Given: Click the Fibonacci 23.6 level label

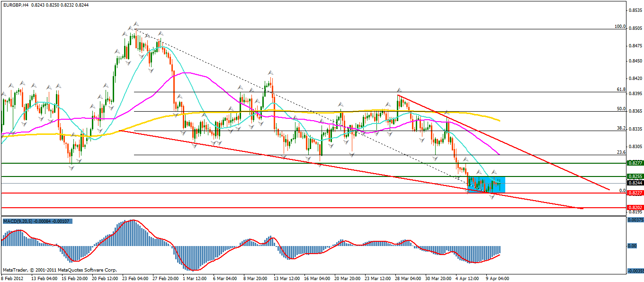Looking at the screenshot, I should (621, 152).
